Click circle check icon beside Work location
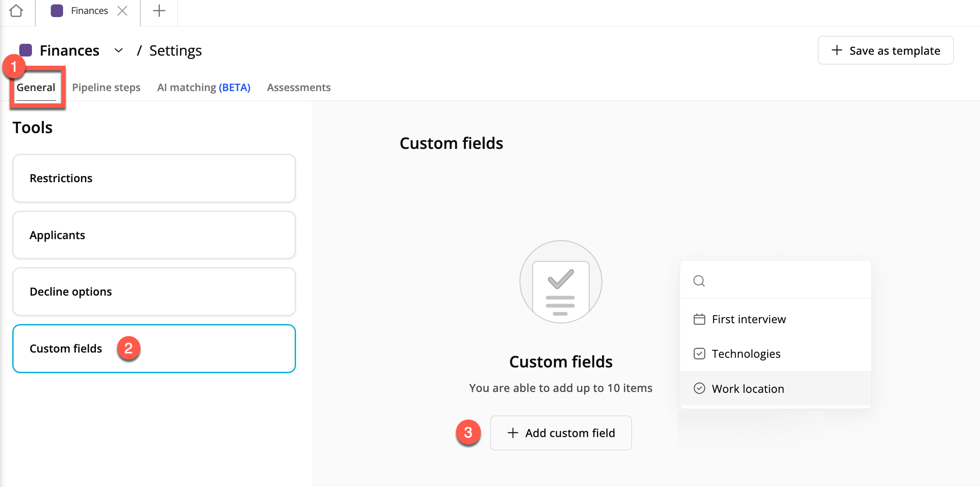The height and width of the screenshot is (487, 980). (x=699, y=388)
